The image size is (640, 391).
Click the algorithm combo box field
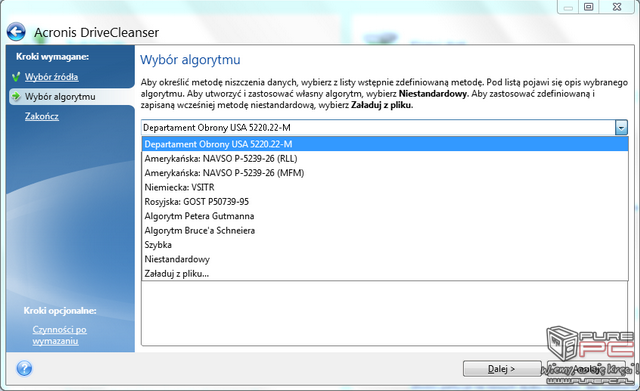pos(378,128)
